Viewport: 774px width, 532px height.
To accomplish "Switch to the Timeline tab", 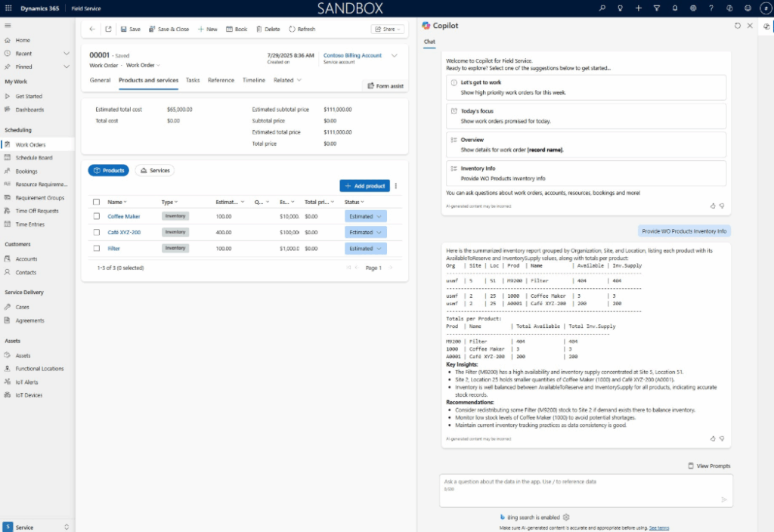I will click(x=254, y=80).
